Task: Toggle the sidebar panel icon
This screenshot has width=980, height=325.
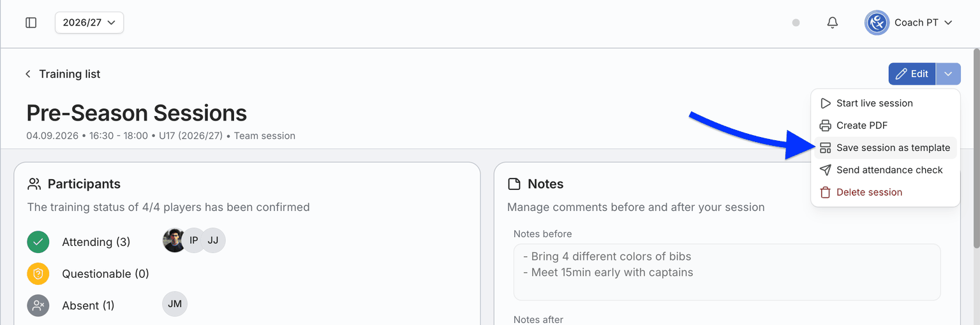Action: (x=31, y=22)
